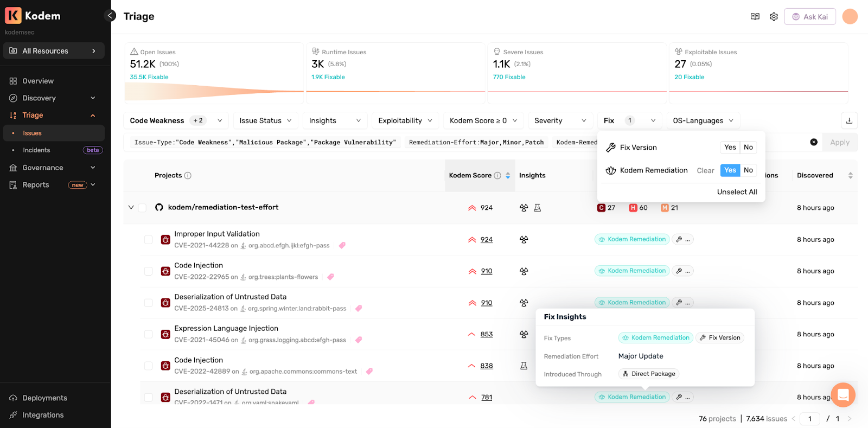Click the pink tag for CVE-2021-44228
Viewport: 868px width, 428px height.
click(x=342, y=246)
